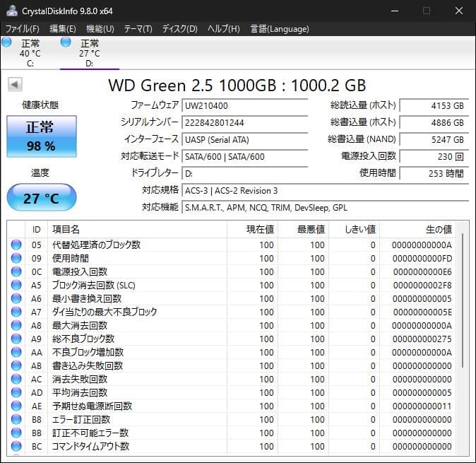Click the transfer mode field SATA/600 | SATA/600
The height and width of the screenshot is (463, 476).
coord(244,157)
